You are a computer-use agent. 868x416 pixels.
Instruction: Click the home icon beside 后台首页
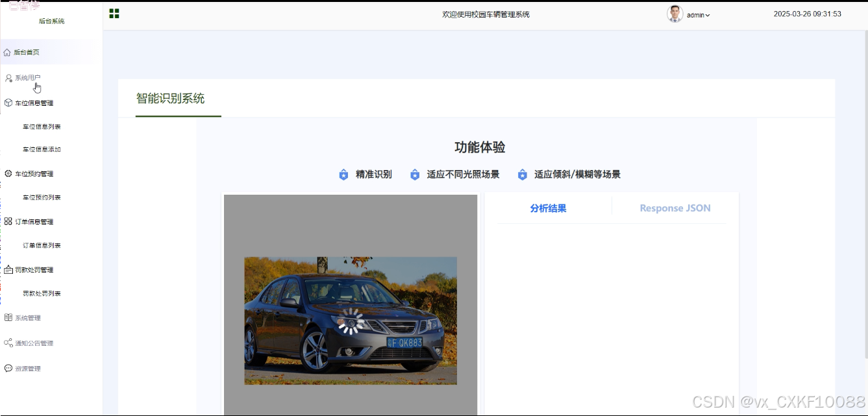(7, 52)
